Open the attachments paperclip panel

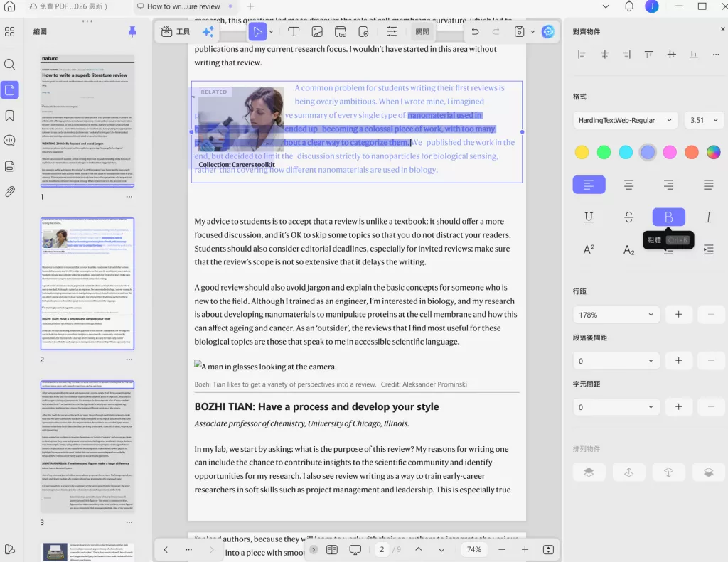[10, 192]
